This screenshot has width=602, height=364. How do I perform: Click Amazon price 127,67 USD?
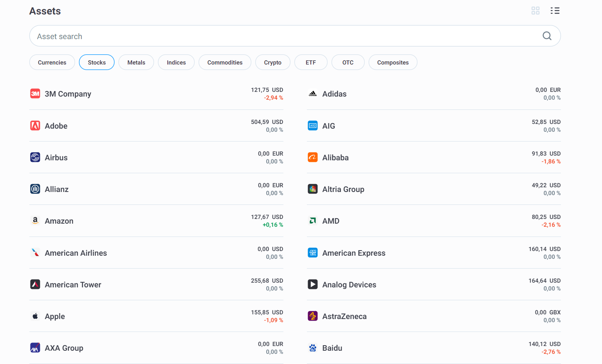(267, 217)
